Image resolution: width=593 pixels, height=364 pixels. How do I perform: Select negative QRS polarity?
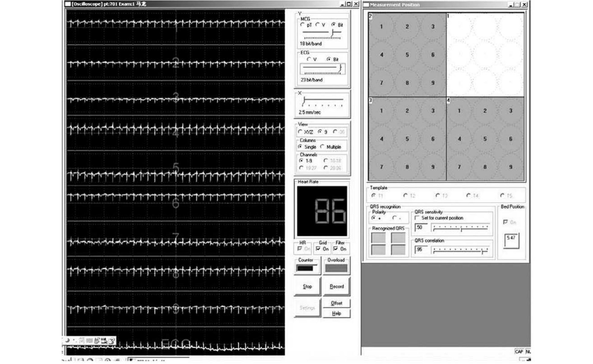tap(395, 218)
